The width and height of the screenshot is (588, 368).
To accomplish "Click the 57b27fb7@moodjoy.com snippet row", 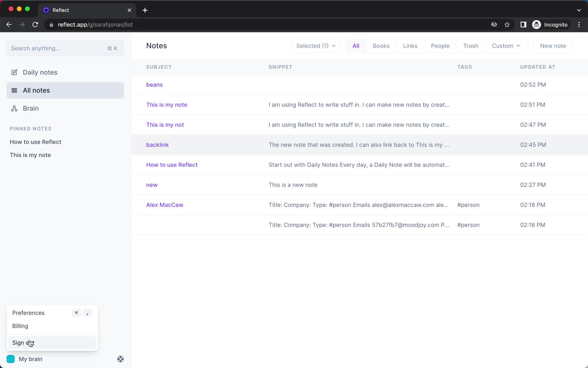I will coord(360,225).
